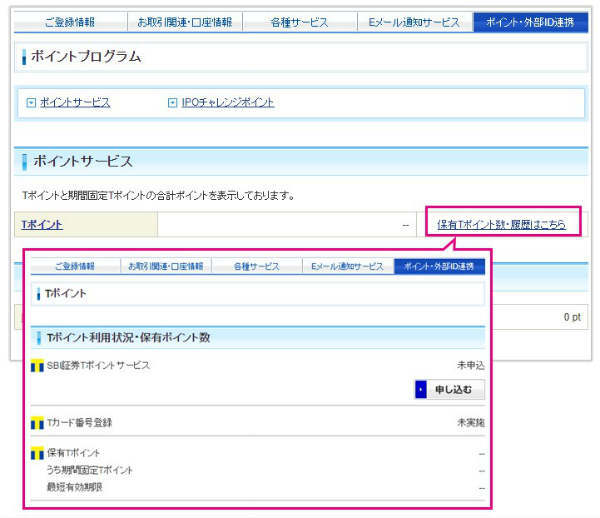
Task: Click arrow icon beside IPOチャレンジポイント link
Action: click(173, 103)
